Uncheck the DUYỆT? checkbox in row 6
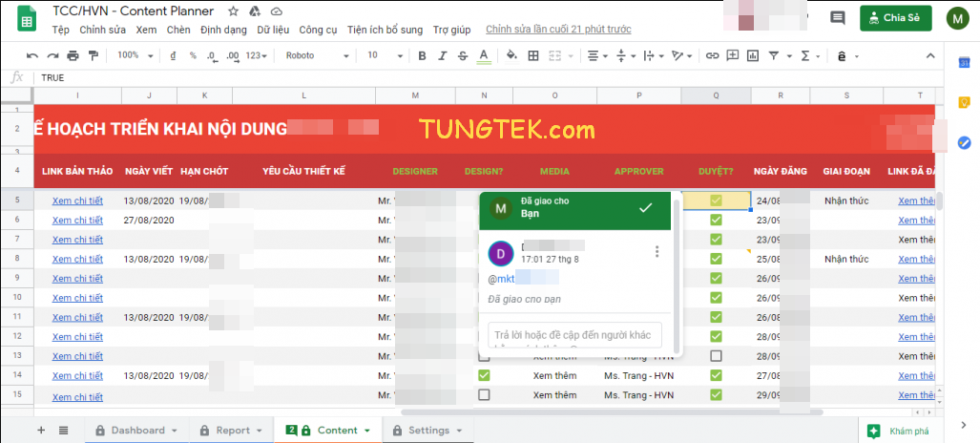The width and height of the screenshot is (980, 443). tap(716, 221)
